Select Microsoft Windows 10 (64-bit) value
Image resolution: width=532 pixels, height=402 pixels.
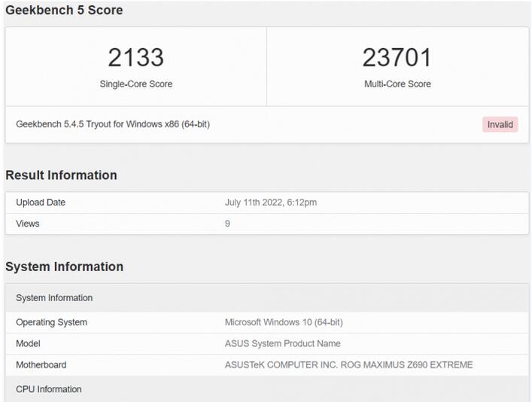click(x=284, y=322)
